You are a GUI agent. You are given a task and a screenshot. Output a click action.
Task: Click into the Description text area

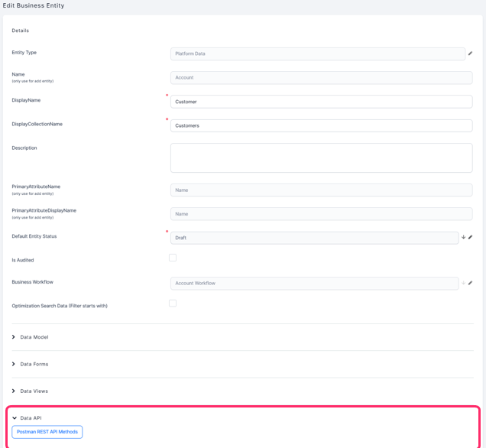tap(321, 158)
